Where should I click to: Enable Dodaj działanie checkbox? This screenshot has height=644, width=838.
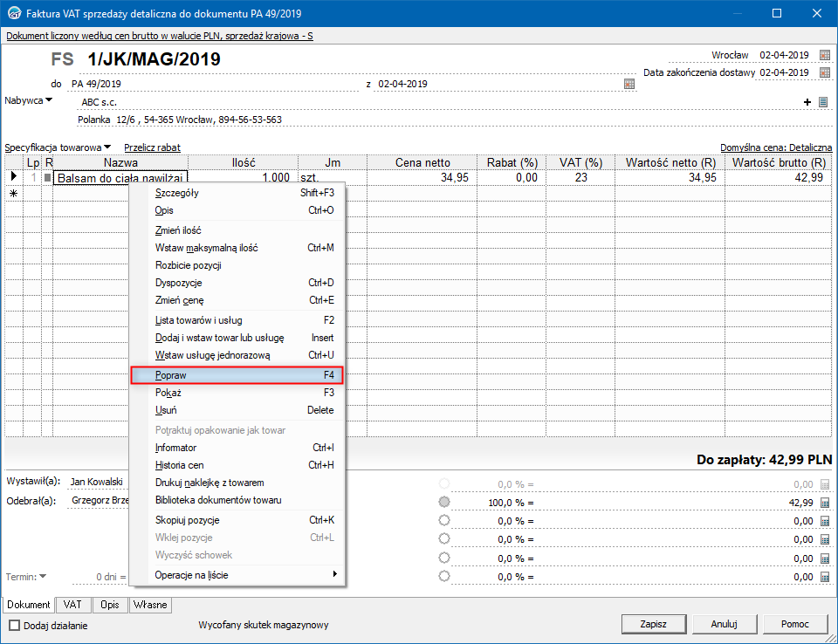pos(15,625)
